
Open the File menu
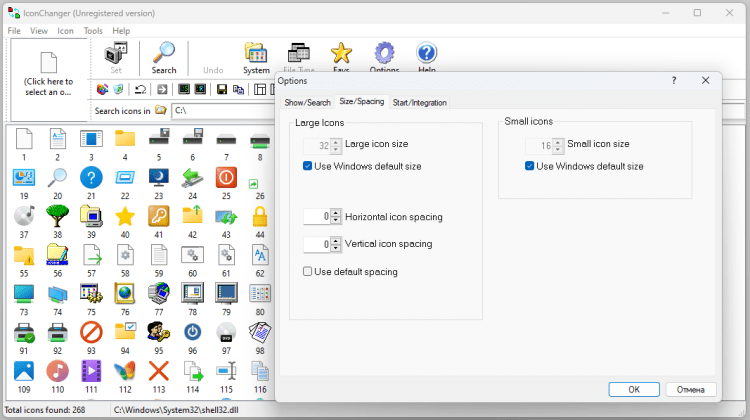[14, 31]
